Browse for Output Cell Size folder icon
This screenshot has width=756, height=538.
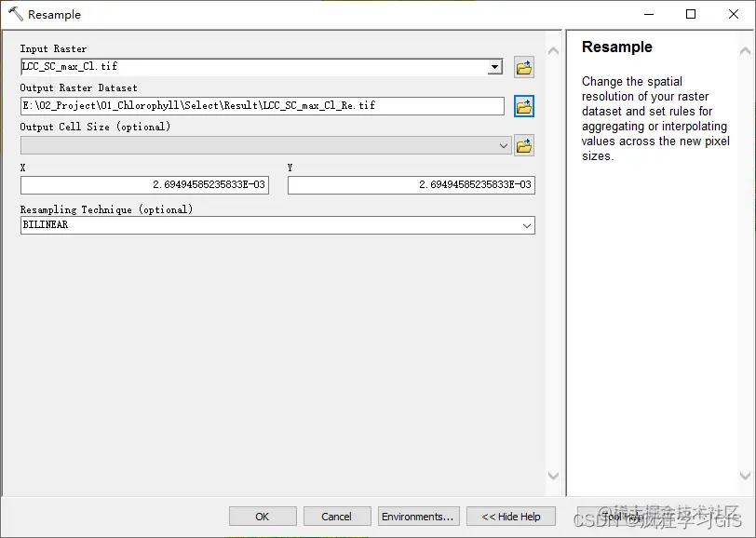tap(523, 145)
